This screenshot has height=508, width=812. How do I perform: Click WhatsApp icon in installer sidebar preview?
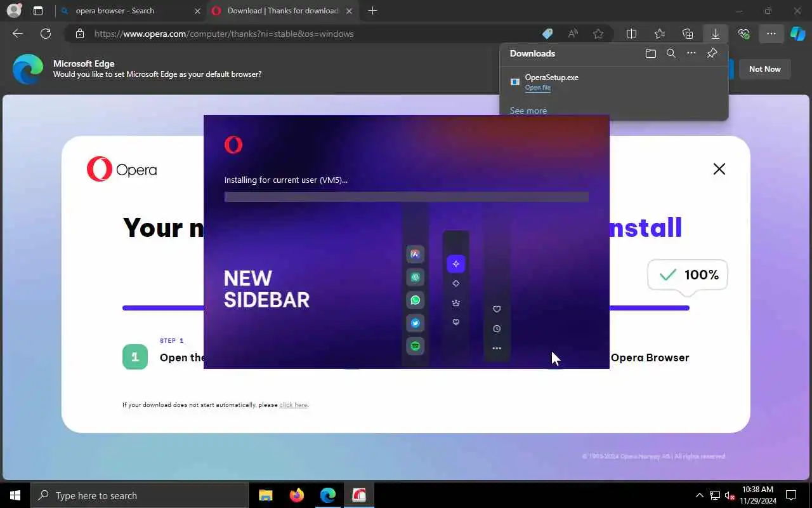pyautogui.click(x=415, y=300)
